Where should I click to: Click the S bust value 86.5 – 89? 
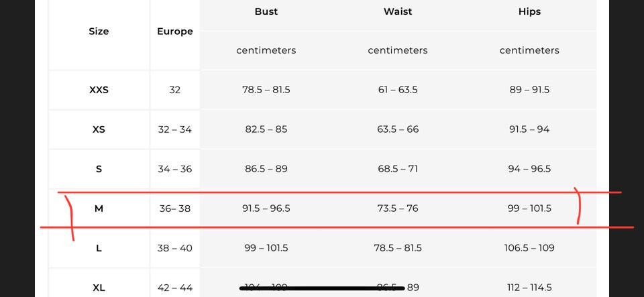pos(266,169)
